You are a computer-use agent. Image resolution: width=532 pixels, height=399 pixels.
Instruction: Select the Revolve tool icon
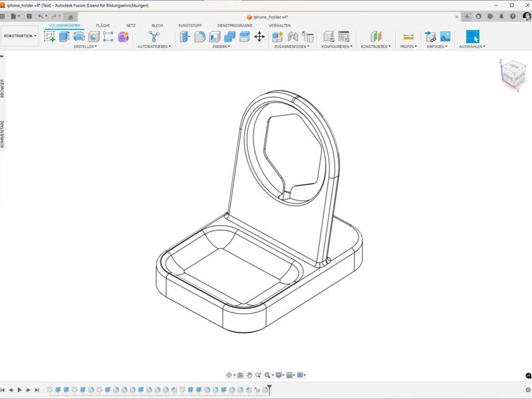coord(79,37)
